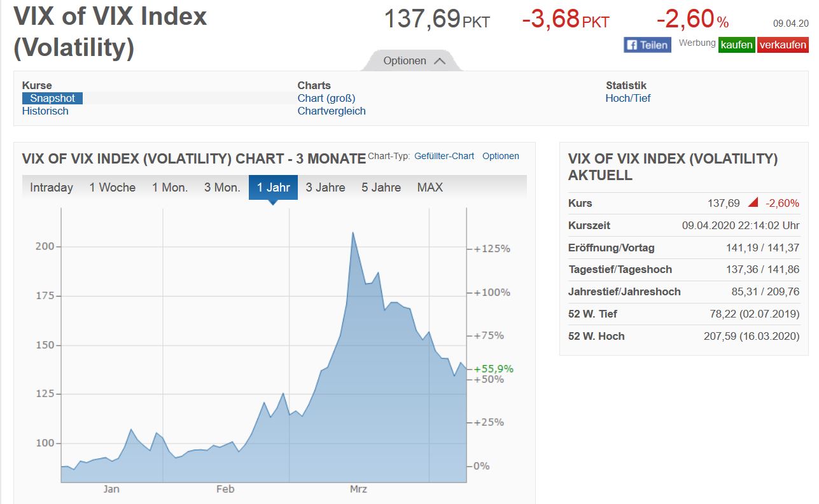Collapse the Optionen panel via chevron arrow
The width and height of the screenshot is (819, 504).
point(440,60)
